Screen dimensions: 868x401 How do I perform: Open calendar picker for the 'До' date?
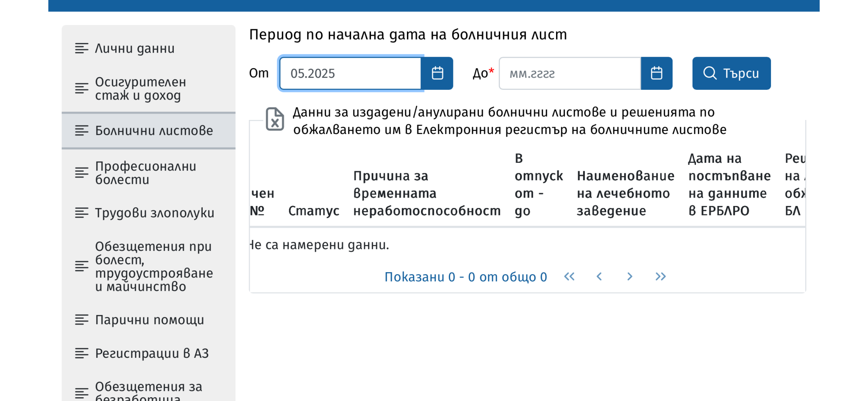[657, 73]
